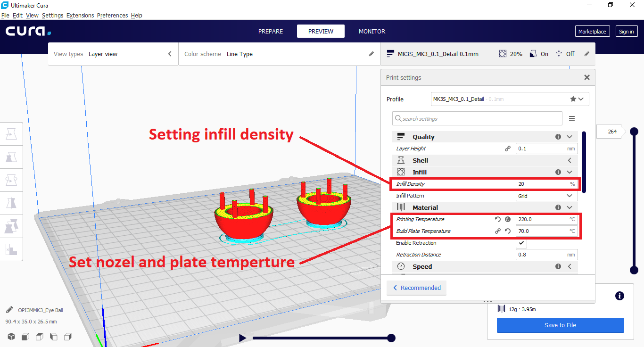Screen dimensions: 644x347
Task: Click the info icon on the Material header
Action: (x=558, y=207)
